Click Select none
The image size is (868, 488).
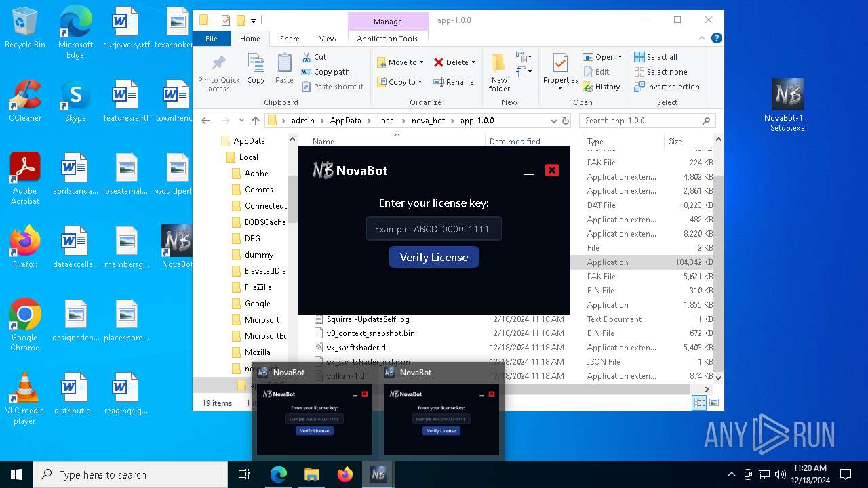click(x=660, y=72)
